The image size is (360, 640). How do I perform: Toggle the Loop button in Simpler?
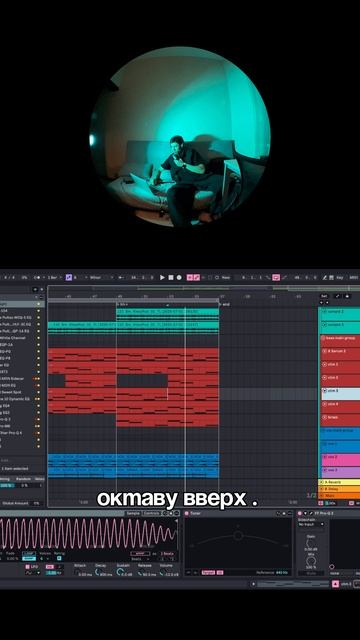[29, 553]
